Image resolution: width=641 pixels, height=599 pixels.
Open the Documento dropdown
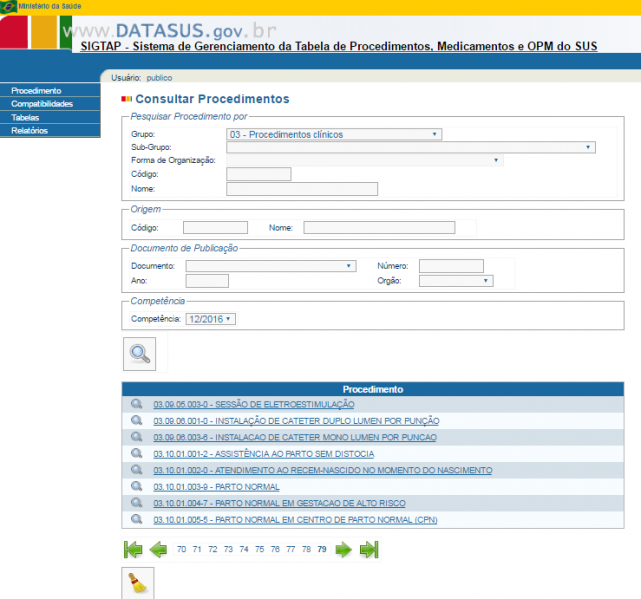(271, 266)
